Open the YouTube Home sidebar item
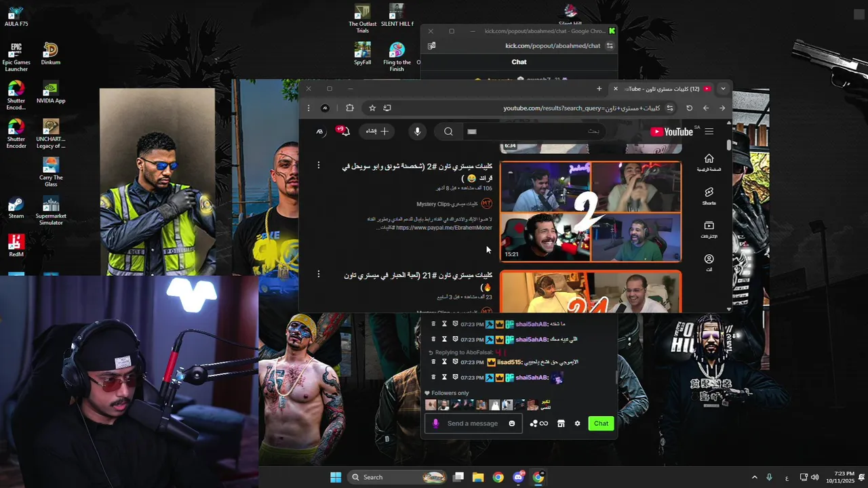Screen dimensions: 868x488 pyautogui.click(x=709, y=162)
